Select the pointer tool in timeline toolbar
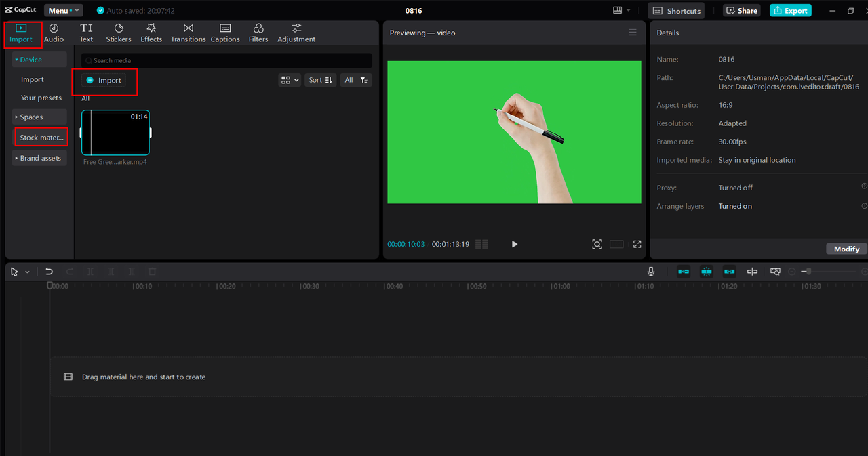 click(x=15, y=272)
